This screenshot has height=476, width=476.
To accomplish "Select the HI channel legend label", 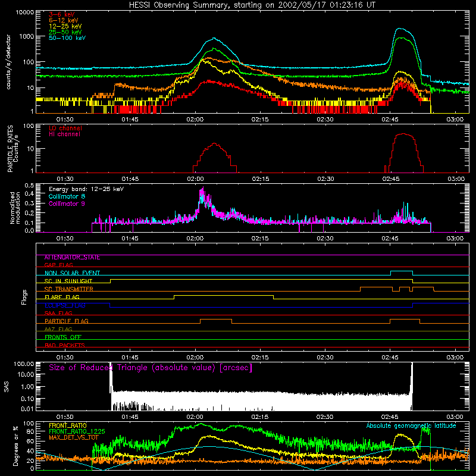I will (64, 134).
